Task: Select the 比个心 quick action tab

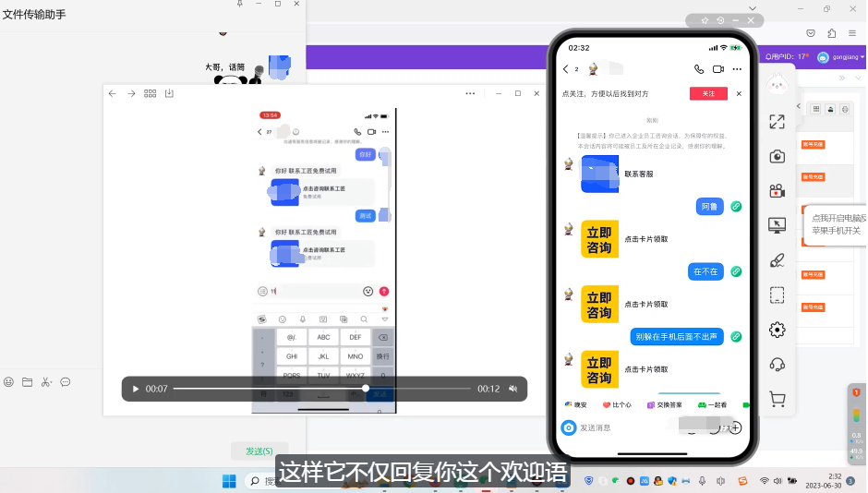Action: click(x=617, y=404)
